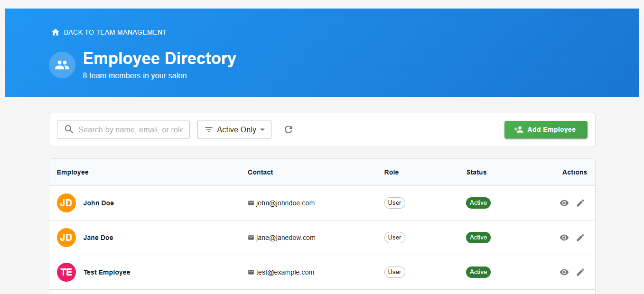Screen dimensions: 644x294
Task: Click the Add Employee button
Action: 546,129
